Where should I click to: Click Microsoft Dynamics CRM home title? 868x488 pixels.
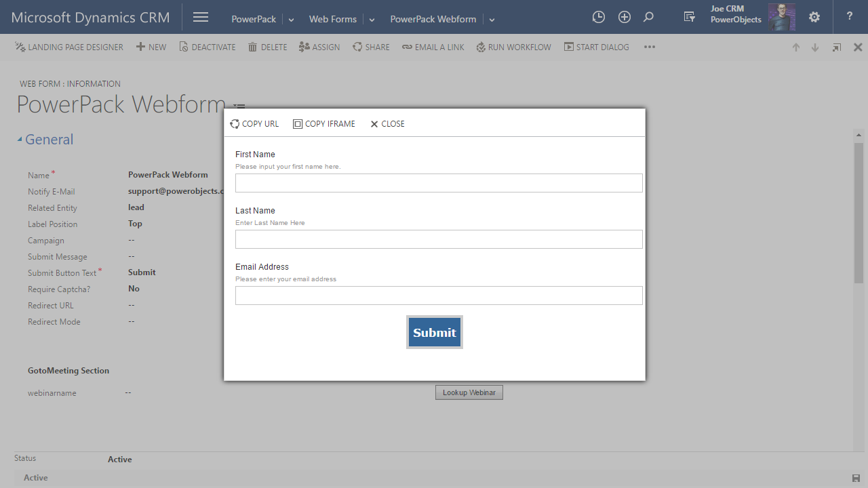click(x=91, y=18)
